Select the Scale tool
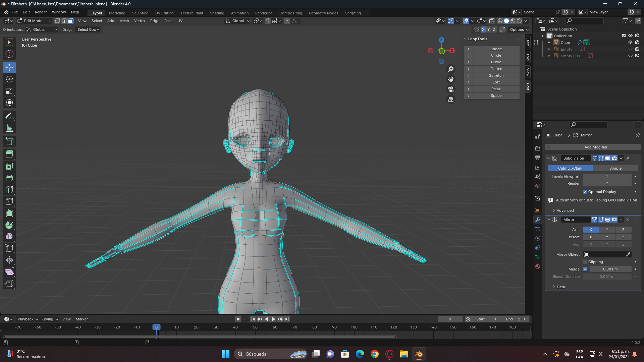This screenshot has height=362, width=644. point(9,91)
